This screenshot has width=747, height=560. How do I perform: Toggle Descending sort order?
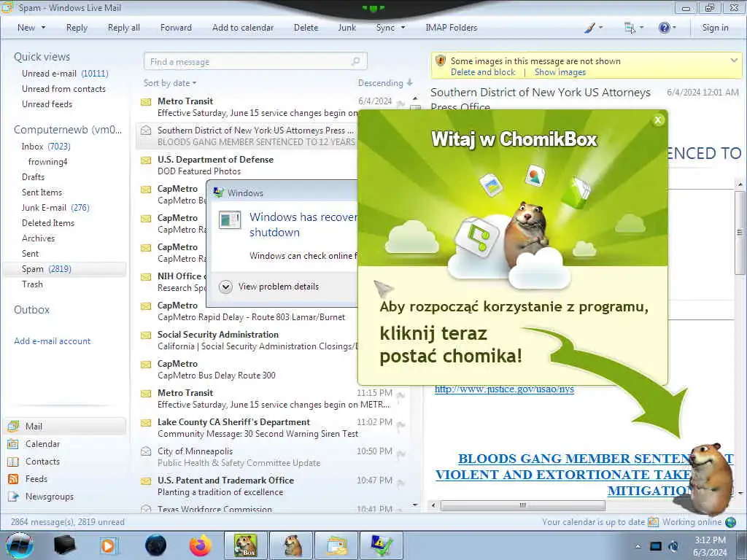coord(385,83)
